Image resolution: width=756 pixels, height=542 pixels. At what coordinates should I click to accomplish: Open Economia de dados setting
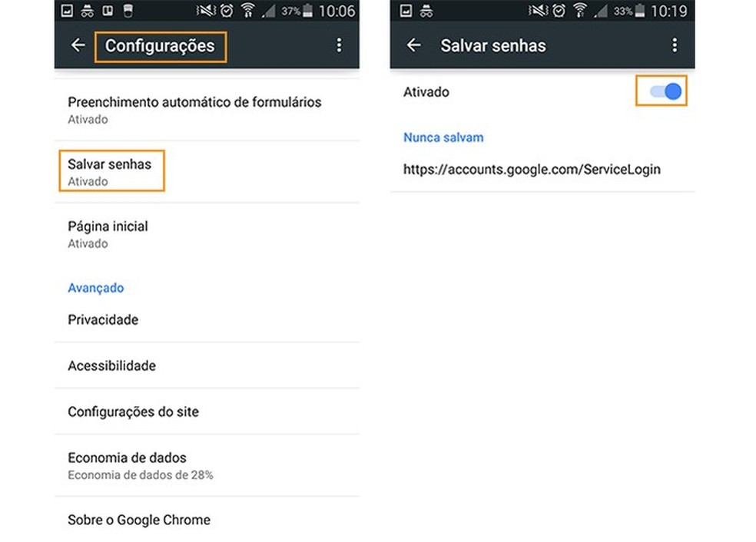coord(207,465)
